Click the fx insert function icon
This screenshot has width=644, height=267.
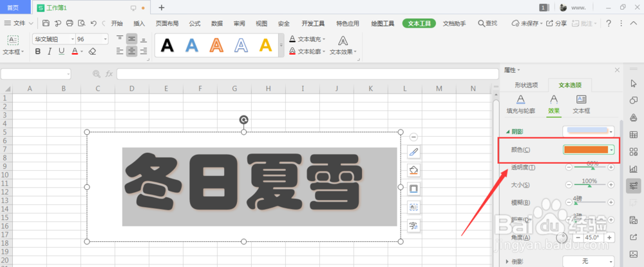109,74
